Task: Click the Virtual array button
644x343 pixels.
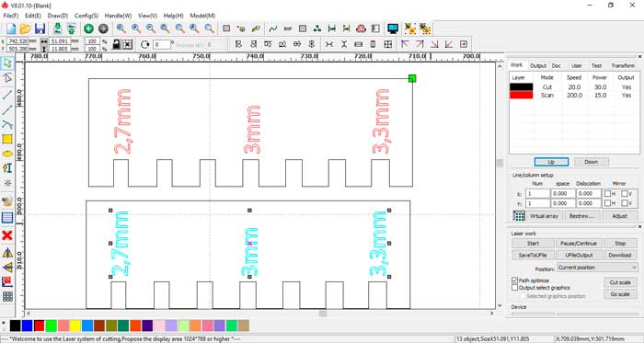Action: [x=544, y=216]
